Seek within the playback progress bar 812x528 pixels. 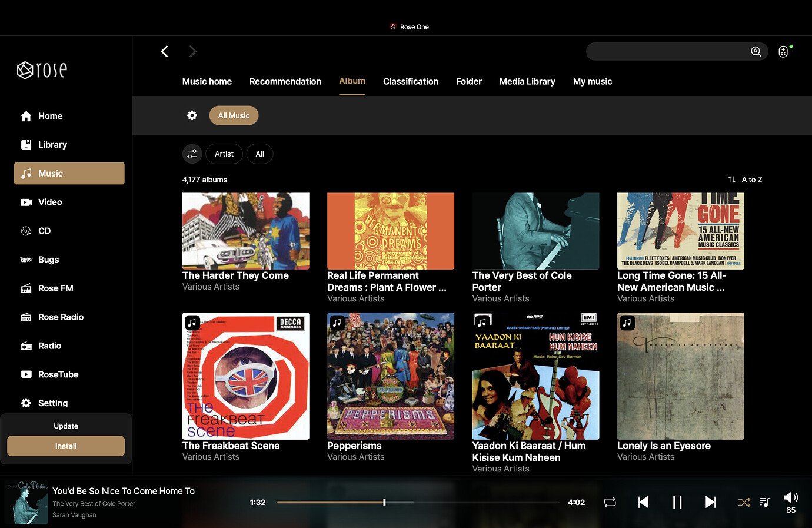(418, 502)
